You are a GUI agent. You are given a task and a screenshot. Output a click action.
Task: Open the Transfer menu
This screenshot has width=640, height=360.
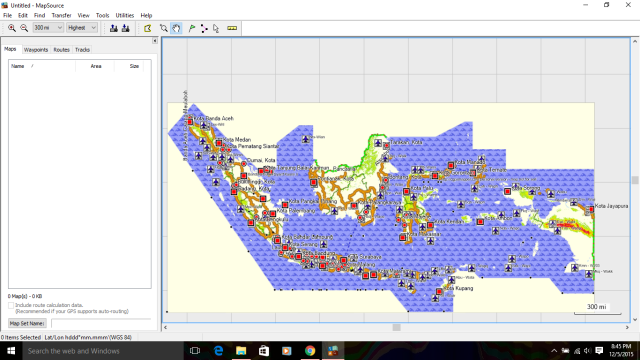(x=62, y=15)
